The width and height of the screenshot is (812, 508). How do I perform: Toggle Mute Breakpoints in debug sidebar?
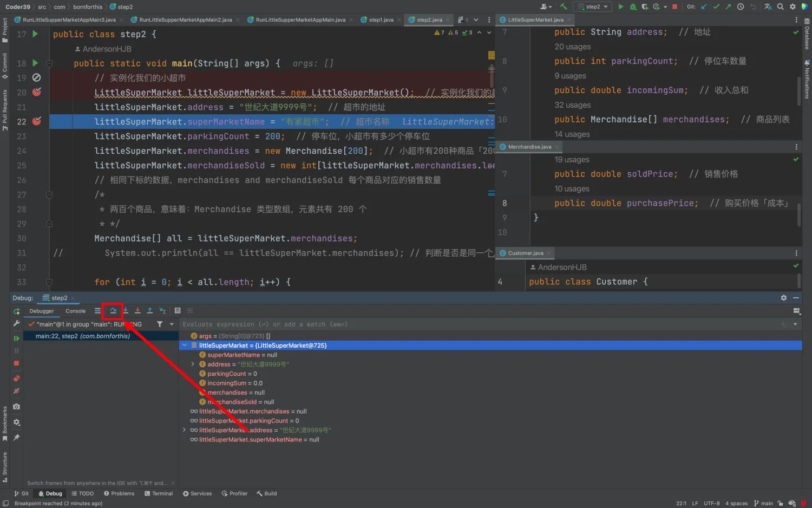[x=17, y=391]
